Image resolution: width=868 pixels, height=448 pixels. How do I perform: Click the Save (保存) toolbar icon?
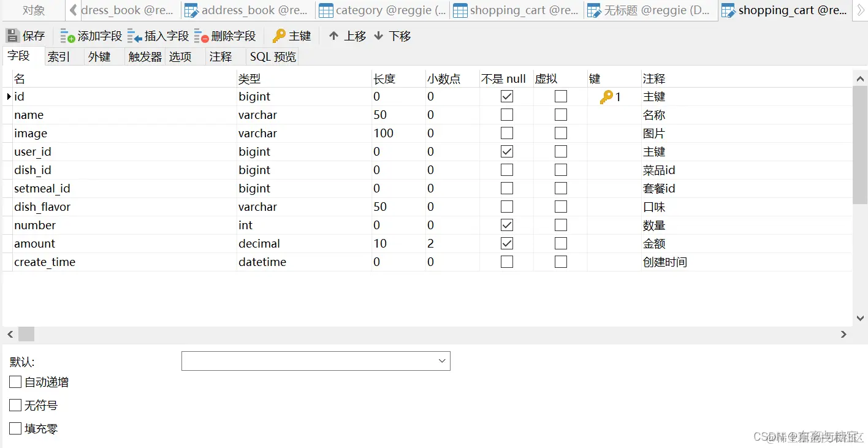click(12, 36)
